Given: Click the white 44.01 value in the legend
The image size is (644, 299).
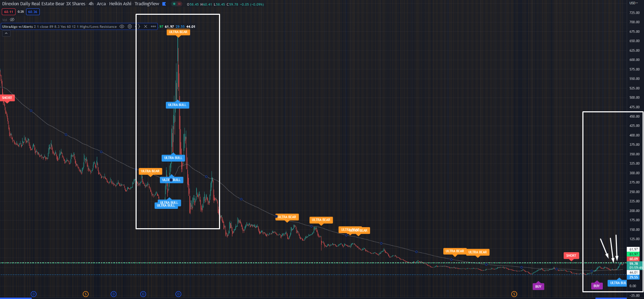Looking at the screenshot, I should (191, 26).
